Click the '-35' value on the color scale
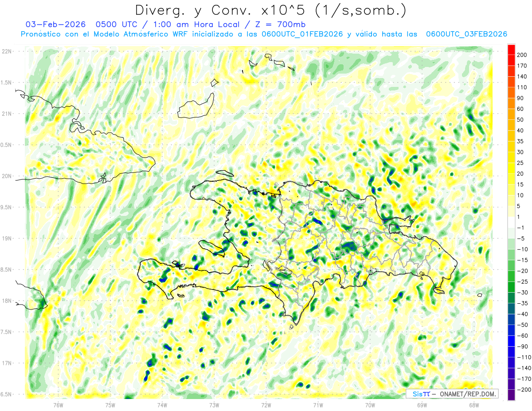 [522, 303]
